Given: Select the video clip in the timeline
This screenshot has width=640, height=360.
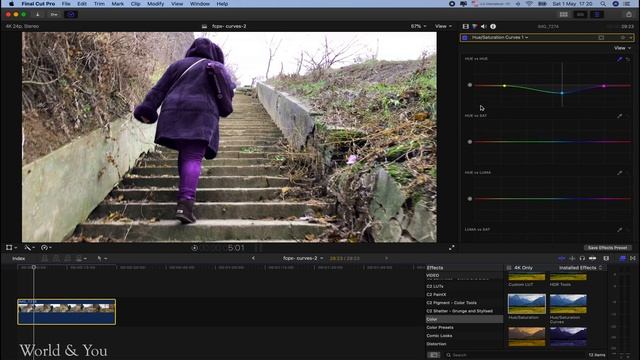Looking at the screenshot, I should (x=67, y=312).
